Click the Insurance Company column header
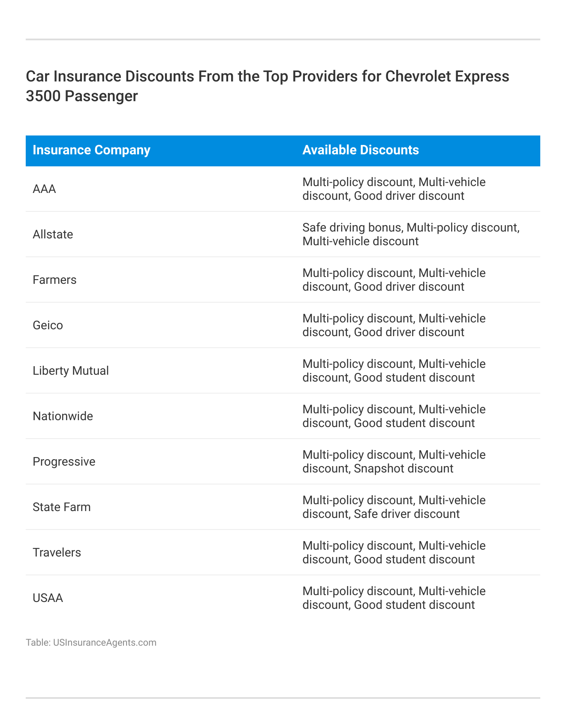Viewport: 566px width, 728px height. click(91, 150)
